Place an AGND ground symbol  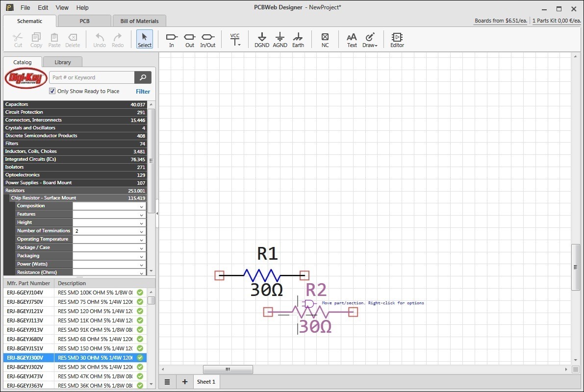(x=279, y=40)
